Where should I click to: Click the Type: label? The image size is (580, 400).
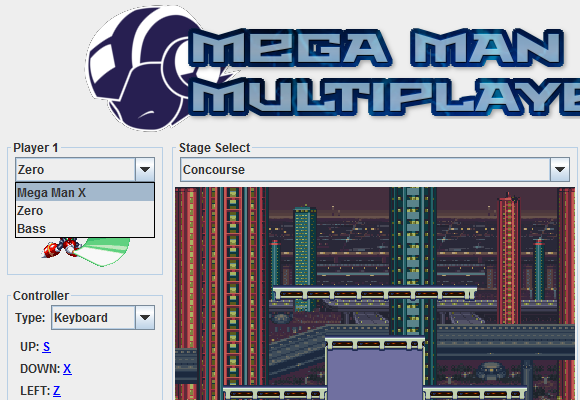[x=30, y=317]
